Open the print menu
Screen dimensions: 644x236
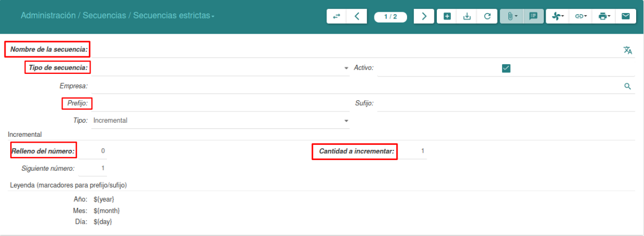(603, 16)
